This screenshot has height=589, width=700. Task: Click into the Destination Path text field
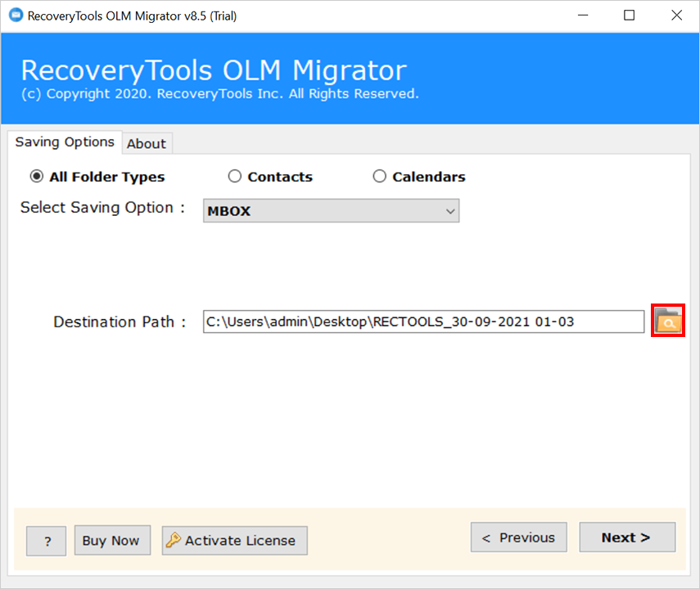coord(423,321)
